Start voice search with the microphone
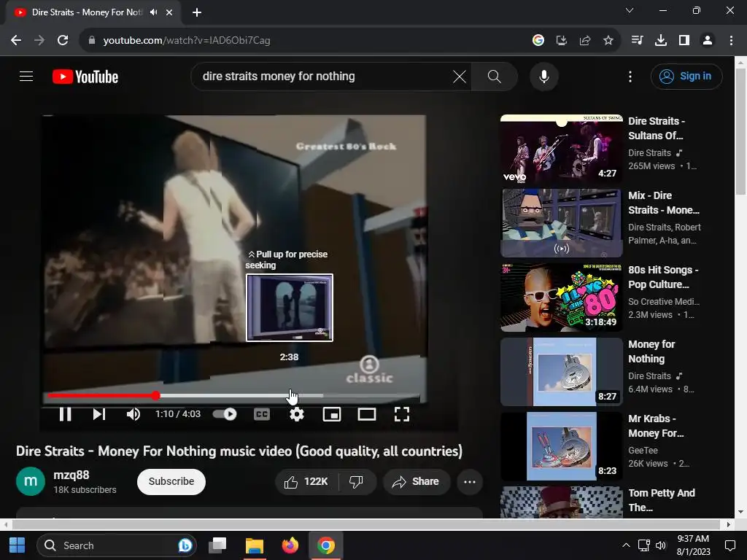Image resolution: width=747 pixels, height=560 pixels. pos(543,76)
